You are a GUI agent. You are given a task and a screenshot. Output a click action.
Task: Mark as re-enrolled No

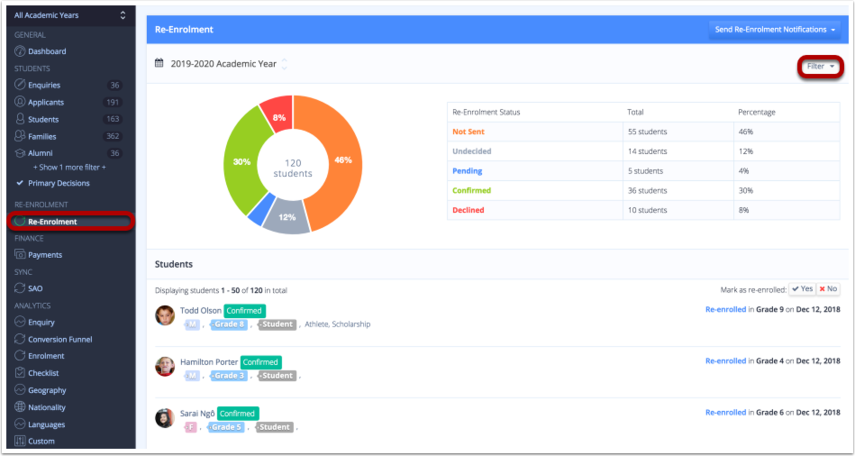828,289
